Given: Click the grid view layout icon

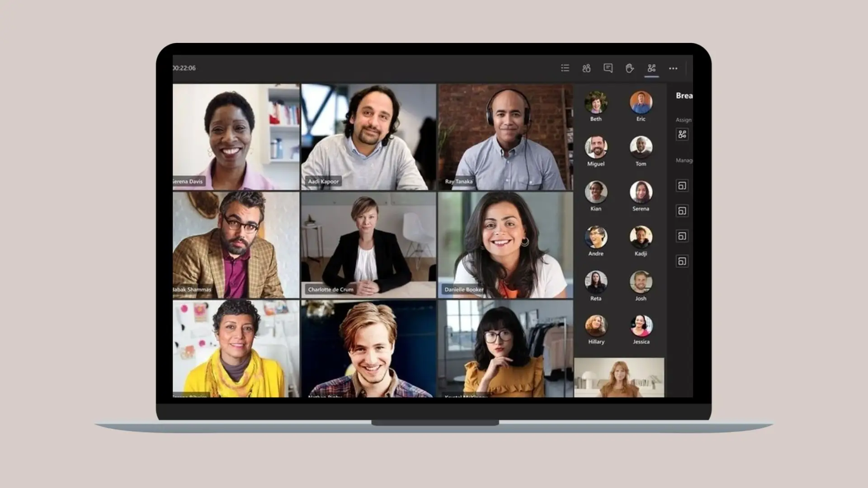Looking at the screenshot, I should (565, 68).
